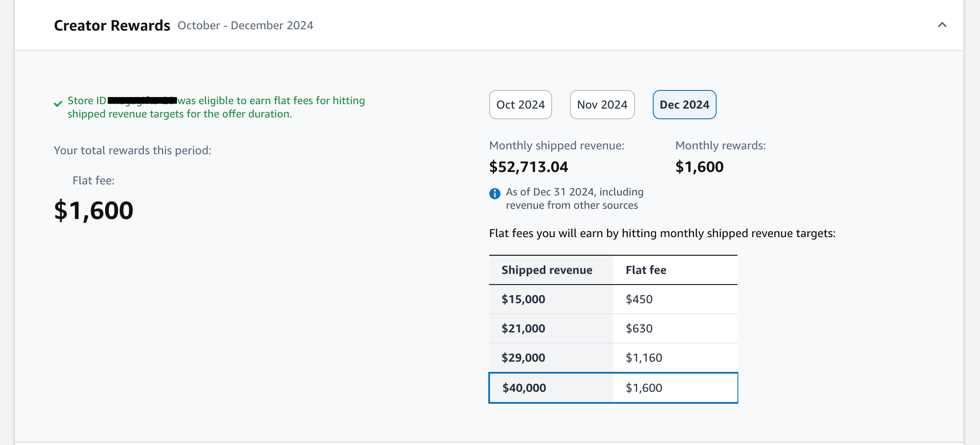Click the Shipped revenue column header
This screenshot has width=980, height=445.
[547, 270]
